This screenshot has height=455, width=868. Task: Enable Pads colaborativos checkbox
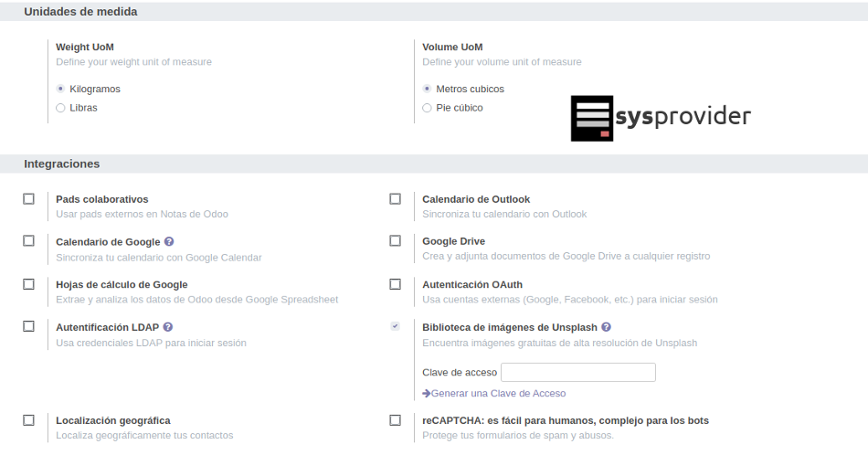tap(29, 199)
